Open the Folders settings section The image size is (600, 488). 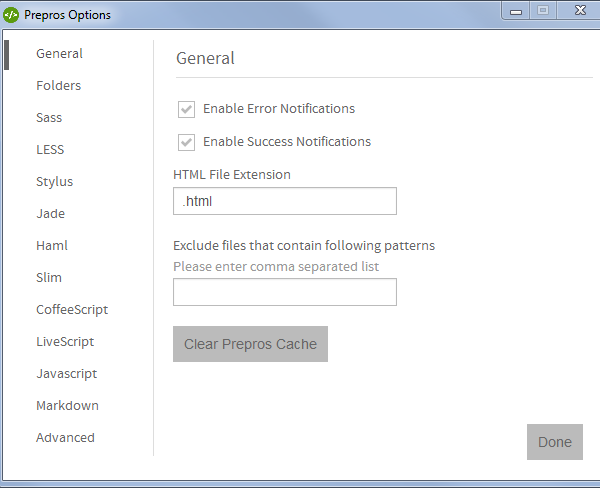59,85
